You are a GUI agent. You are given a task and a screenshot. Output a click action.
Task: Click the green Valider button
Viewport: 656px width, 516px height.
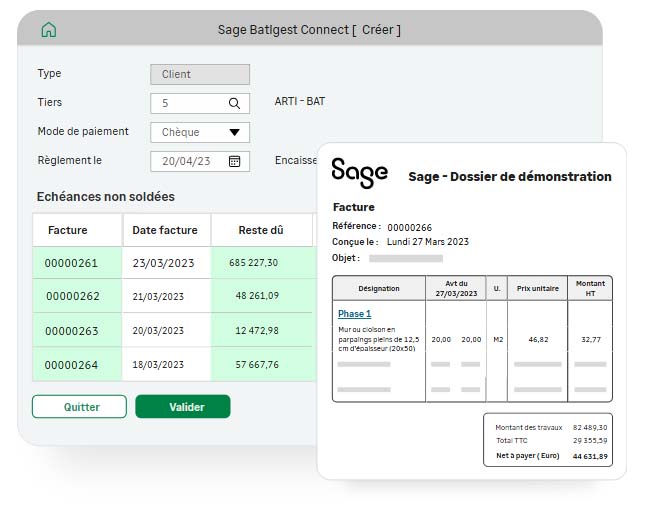(x=183, y=406)
